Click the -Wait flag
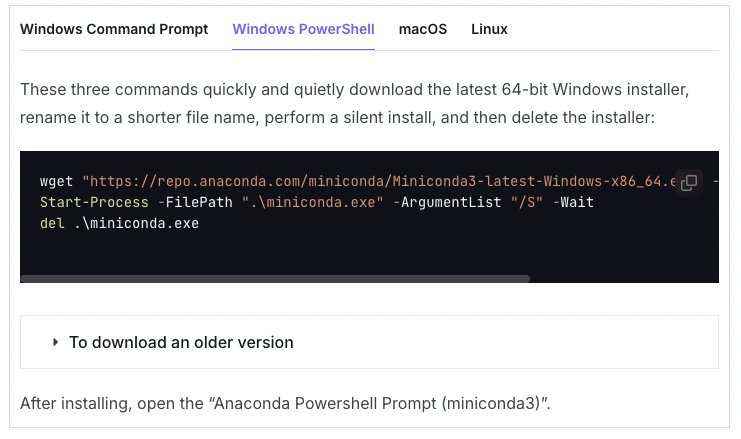 tap(573, 202)
